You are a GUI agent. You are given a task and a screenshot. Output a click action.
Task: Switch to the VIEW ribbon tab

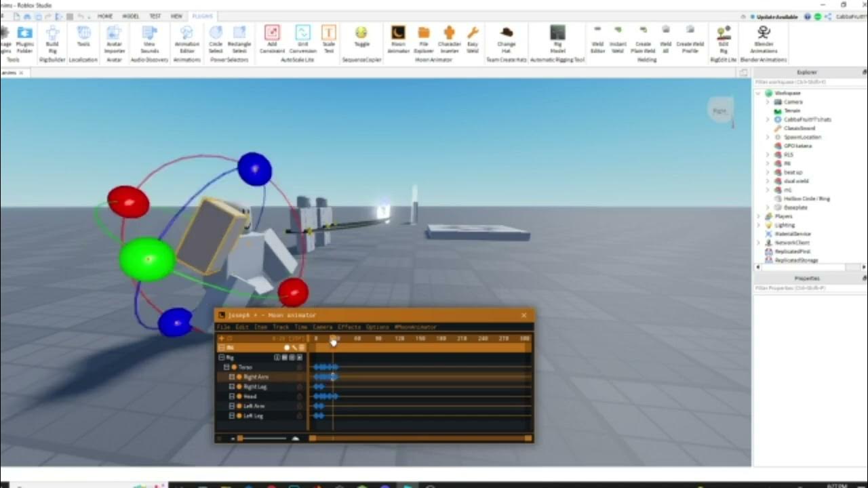click(176, 16)
